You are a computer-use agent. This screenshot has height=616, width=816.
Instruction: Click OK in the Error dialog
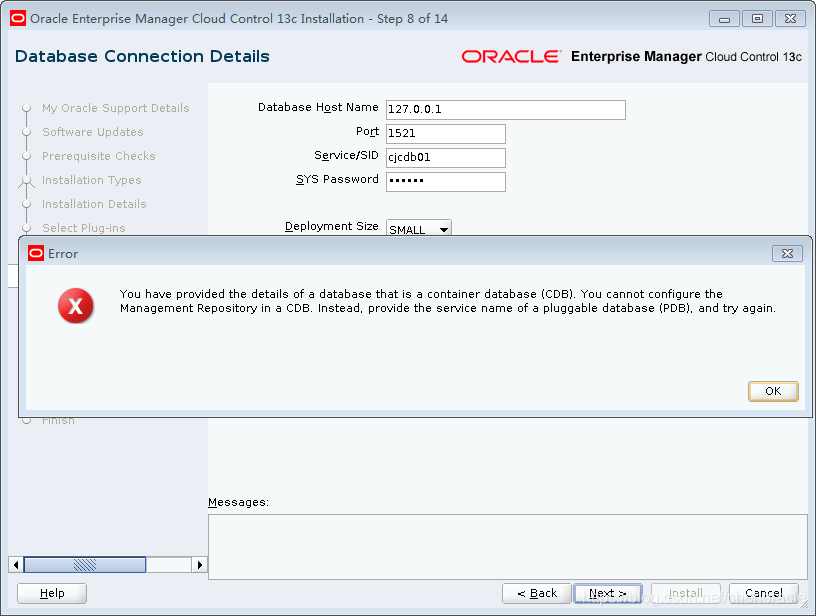[x=773, y=391]
